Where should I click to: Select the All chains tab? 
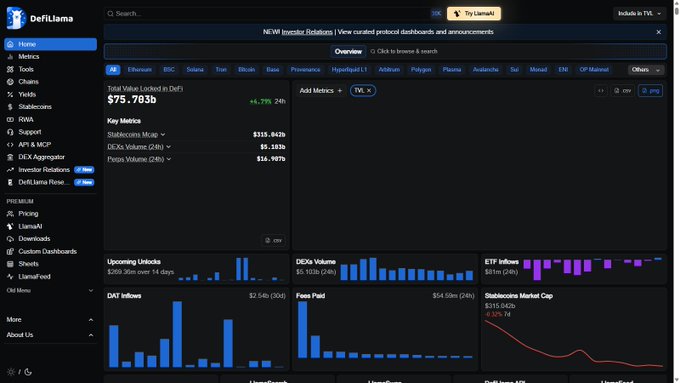coord(113,70)
